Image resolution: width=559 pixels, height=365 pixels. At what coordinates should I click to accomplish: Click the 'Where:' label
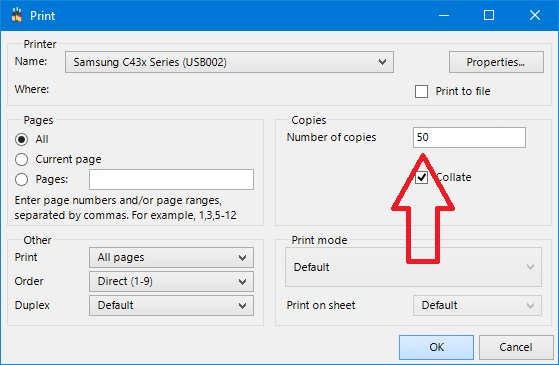click(x=32, y=89)
